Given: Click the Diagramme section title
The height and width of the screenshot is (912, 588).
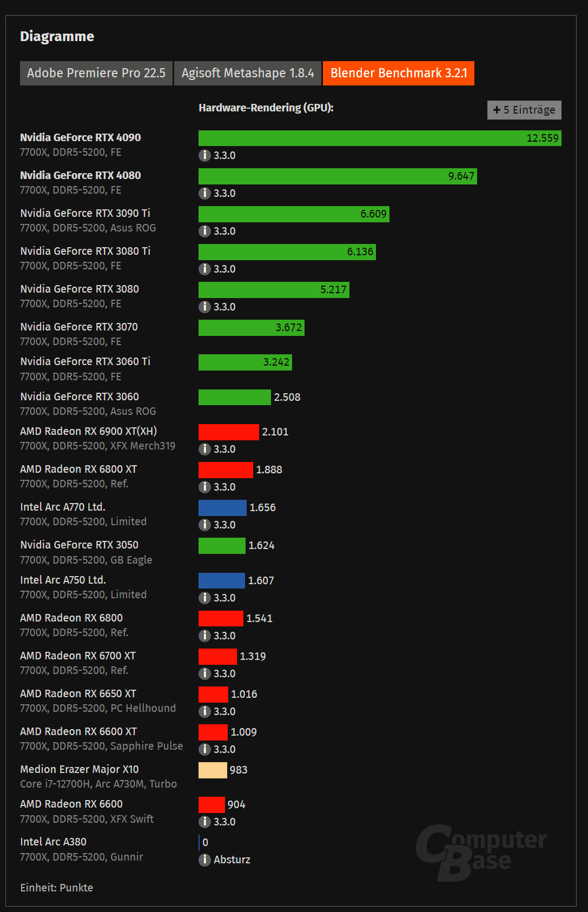Looking at the screenshot, I should (x=57, y=36).
